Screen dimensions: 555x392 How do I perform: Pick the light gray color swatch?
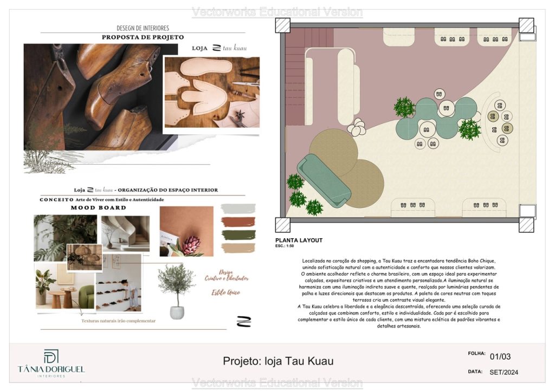(238, 208)
